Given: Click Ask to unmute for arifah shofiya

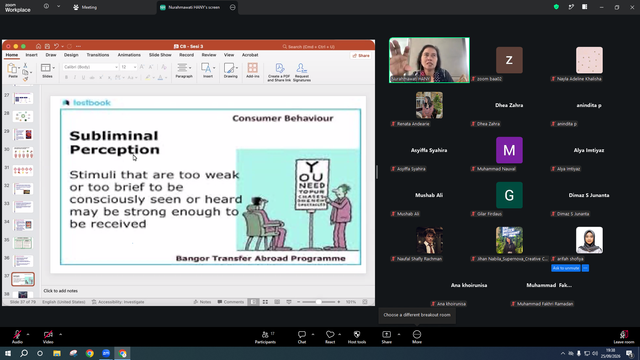Looking at the screenshot, I should (x=566, y=268).
